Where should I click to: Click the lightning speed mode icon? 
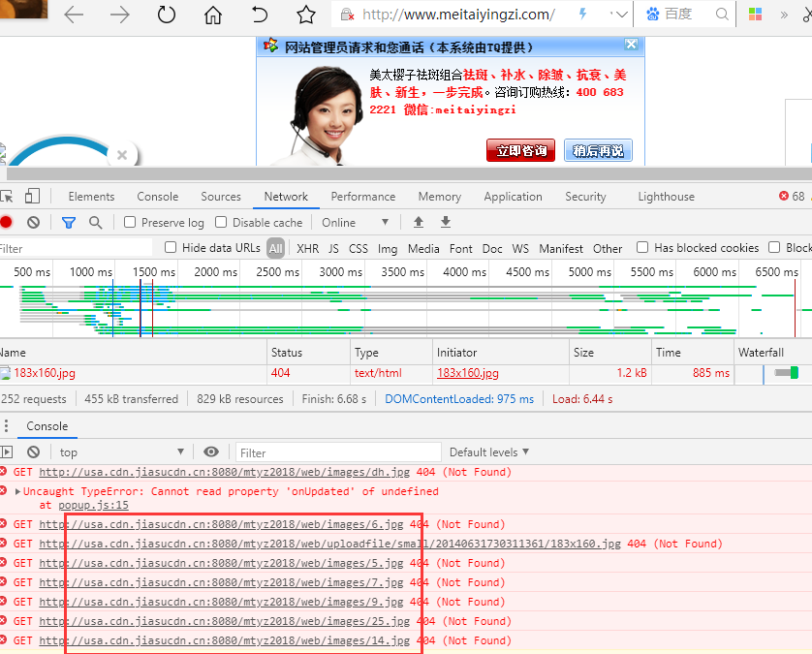[x=582, y=14]
